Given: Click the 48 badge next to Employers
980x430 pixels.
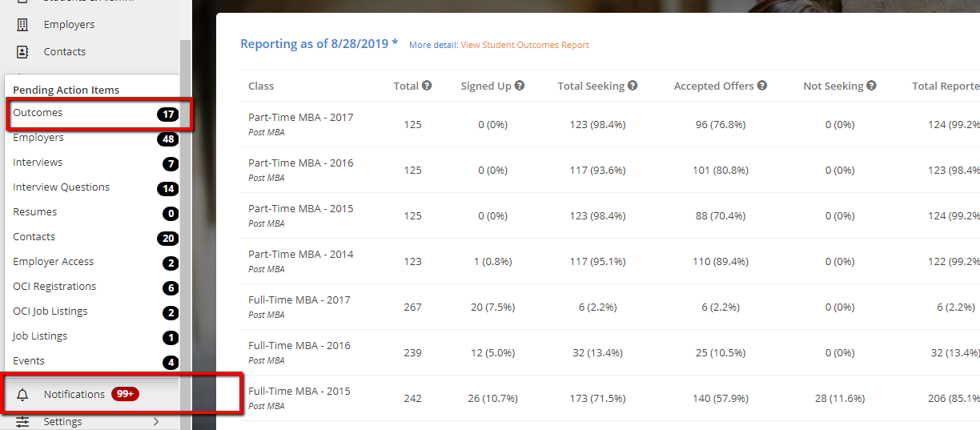Looking at the screenshot, I should click(x=168, y=139).
